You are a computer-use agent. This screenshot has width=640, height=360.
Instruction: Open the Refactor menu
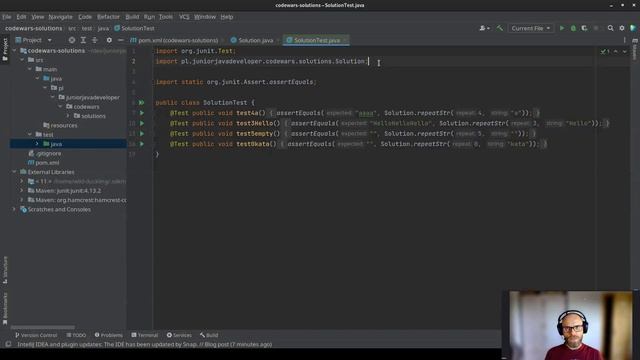[x=108, y=17]
